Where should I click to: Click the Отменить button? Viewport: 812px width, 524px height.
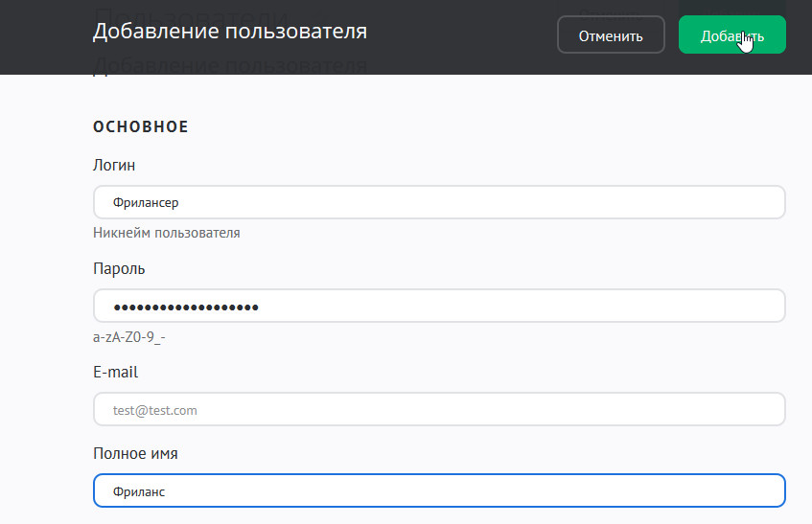[x=611, y=35]
